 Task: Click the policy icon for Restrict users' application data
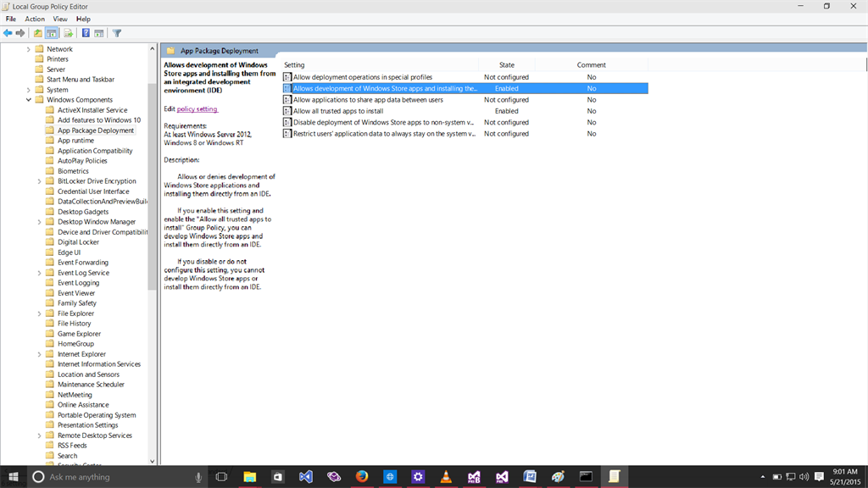[287, 133]
